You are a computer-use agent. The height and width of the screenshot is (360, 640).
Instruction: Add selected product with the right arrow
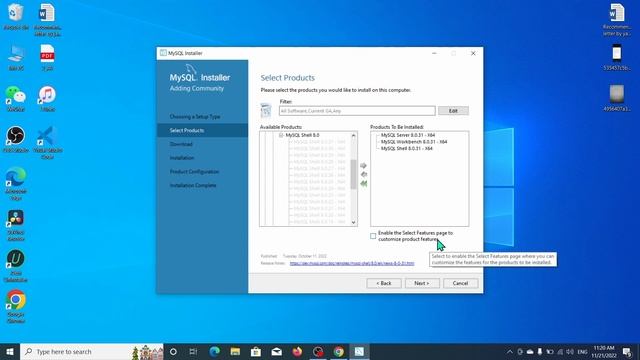363,165
